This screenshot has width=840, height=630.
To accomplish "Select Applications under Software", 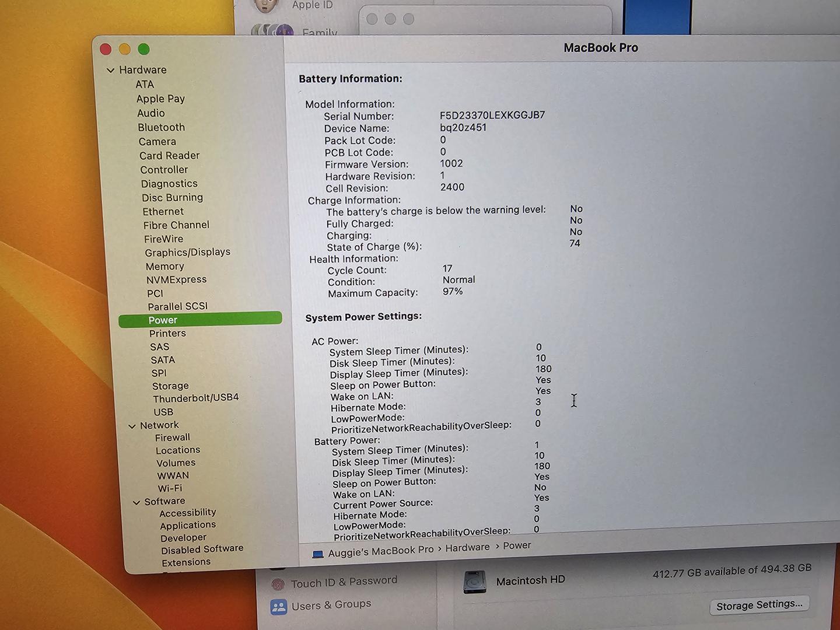I will 188,525.
